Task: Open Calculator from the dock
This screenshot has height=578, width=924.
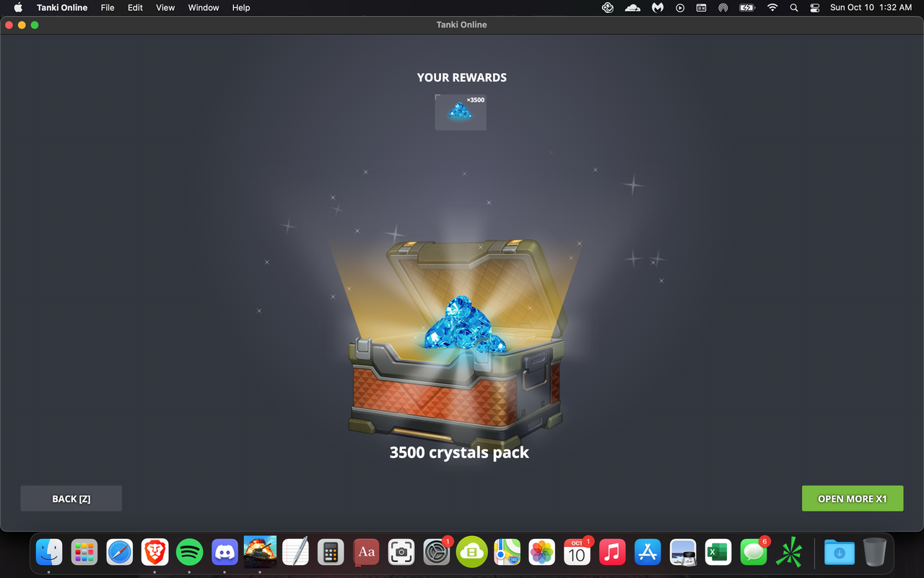Action: 331,552
